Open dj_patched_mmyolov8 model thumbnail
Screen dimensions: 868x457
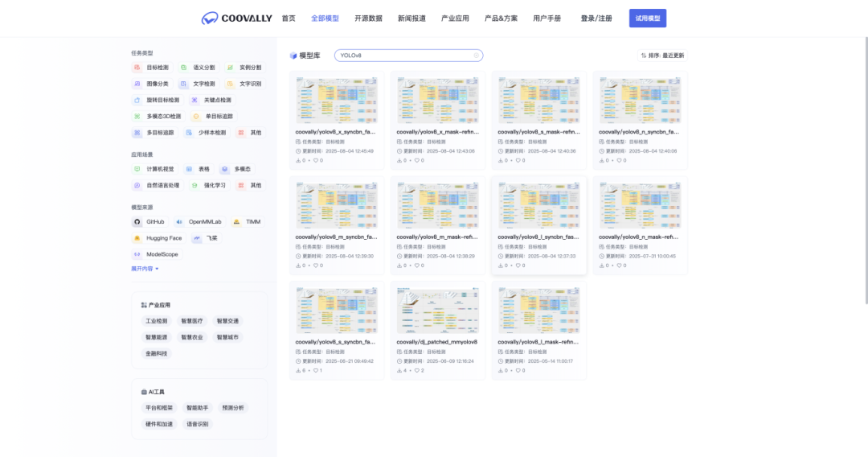437,311
